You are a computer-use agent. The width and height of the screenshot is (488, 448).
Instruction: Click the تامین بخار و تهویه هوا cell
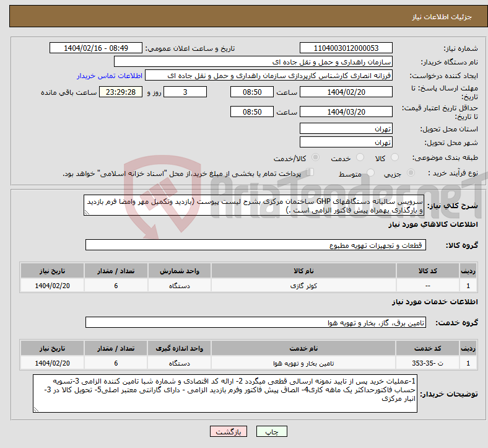(303, 363)
